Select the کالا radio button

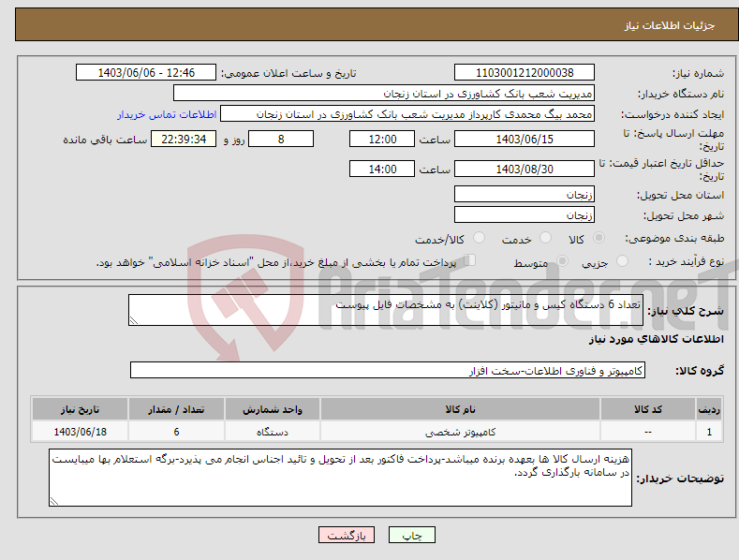599,238
